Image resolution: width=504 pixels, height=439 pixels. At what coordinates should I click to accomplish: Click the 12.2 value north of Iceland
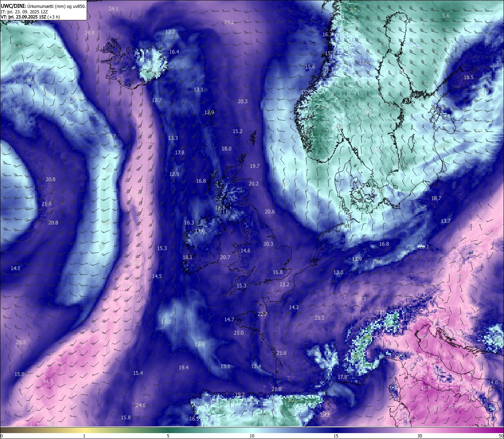[x=170, y=32]
